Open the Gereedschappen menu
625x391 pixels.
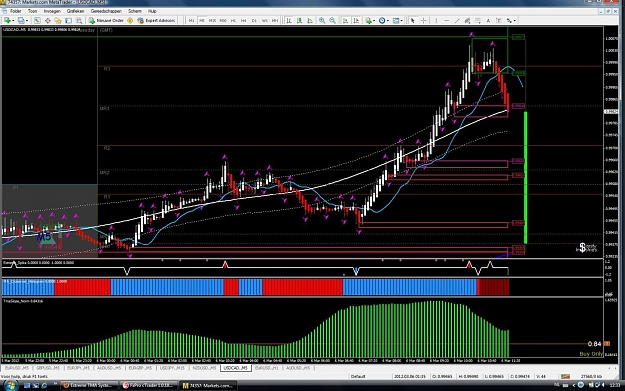[x=106, y=11]
